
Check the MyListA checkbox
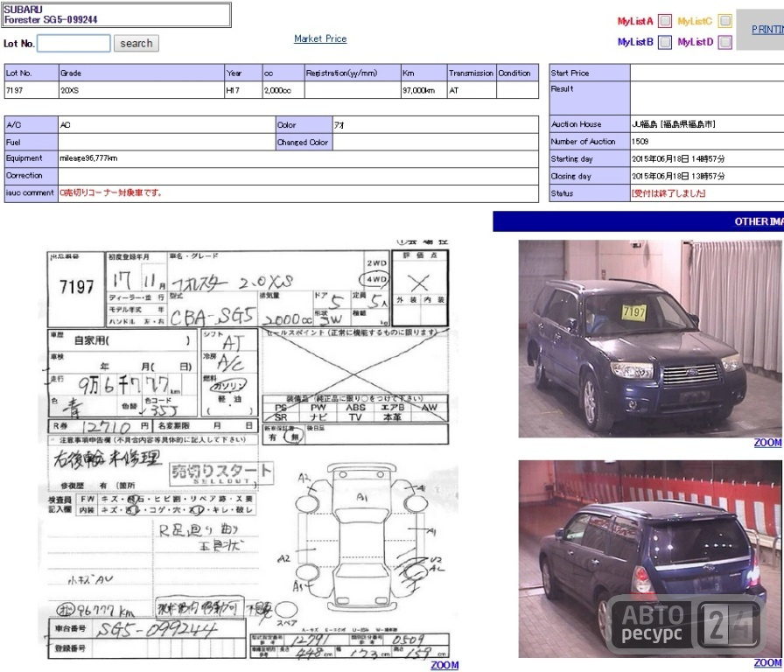point(664,21)
